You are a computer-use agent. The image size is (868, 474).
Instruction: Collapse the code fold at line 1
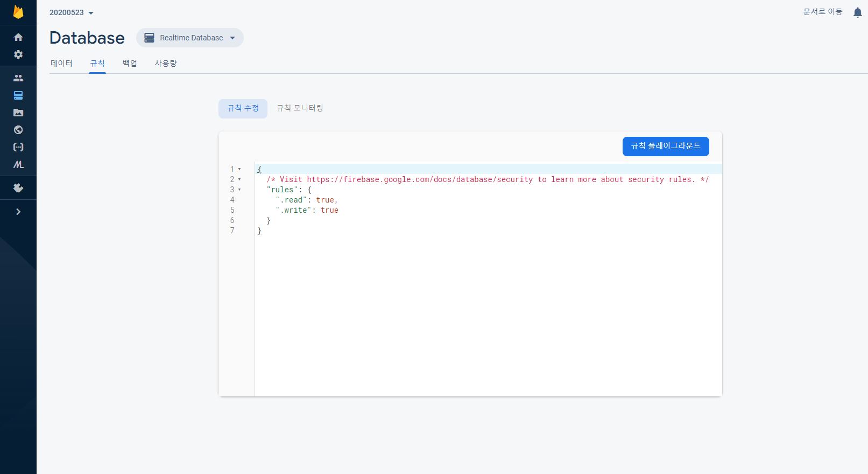239,169
